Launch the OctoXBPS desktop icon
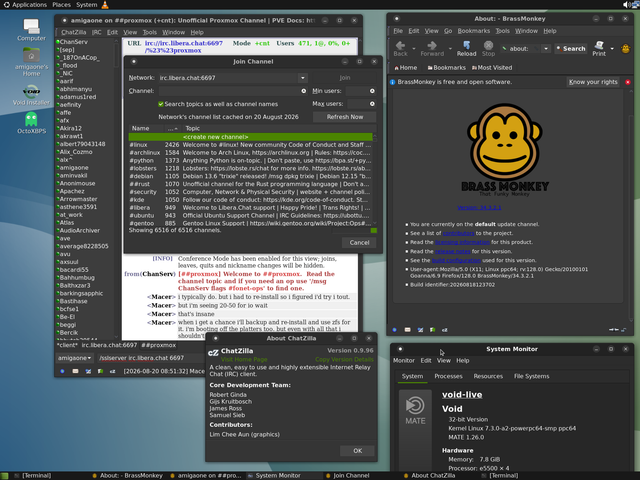This screenshot has height=480, width=640. 31,123
